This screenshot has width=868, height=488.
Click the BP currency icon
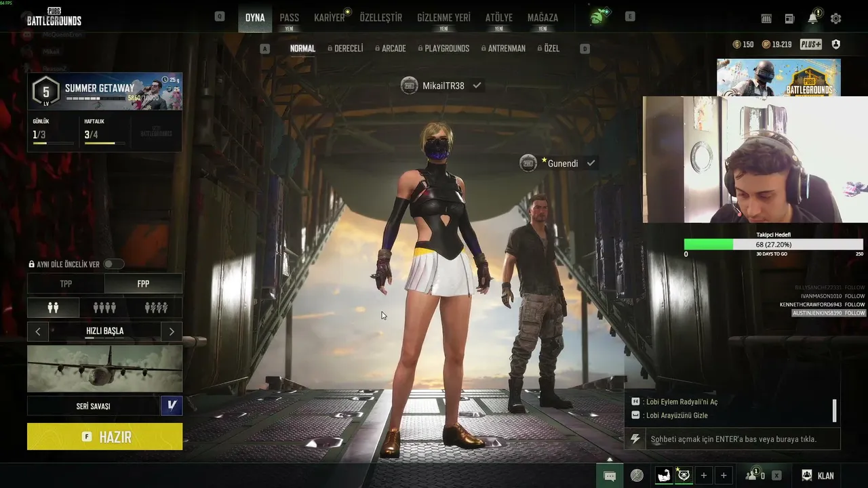[766, 45]
